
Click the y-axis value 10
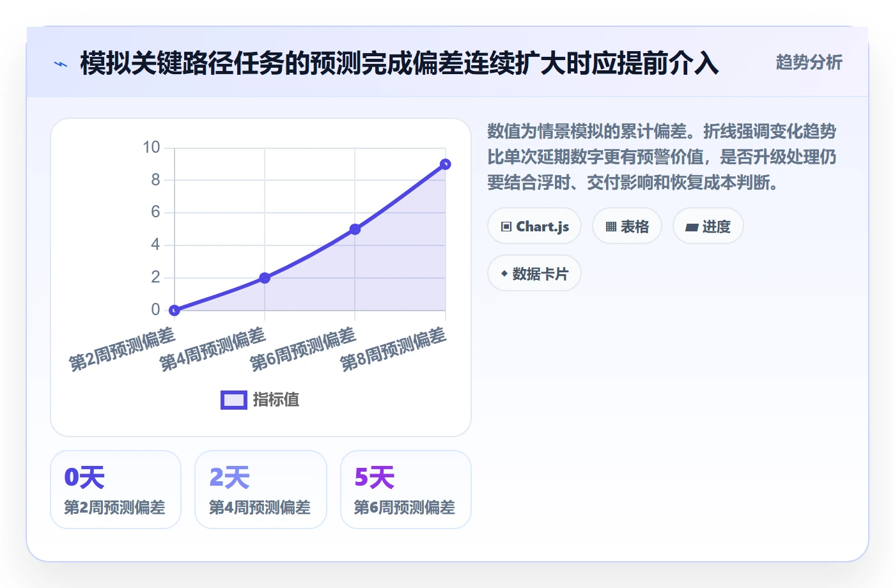pyautogui.click(x=152, y=148)
